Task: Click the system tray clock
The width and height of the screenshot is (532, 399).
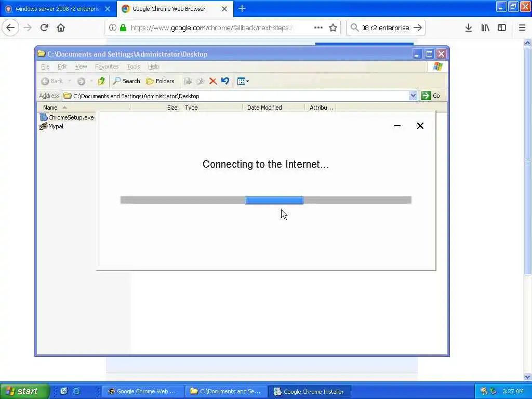Action: (513, 391)
